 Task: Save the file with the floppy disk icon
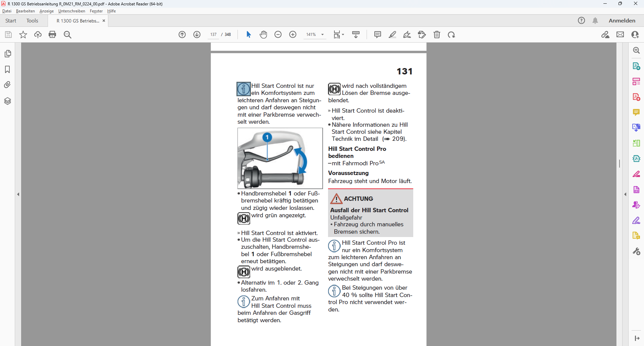click(x=8, y=35)
